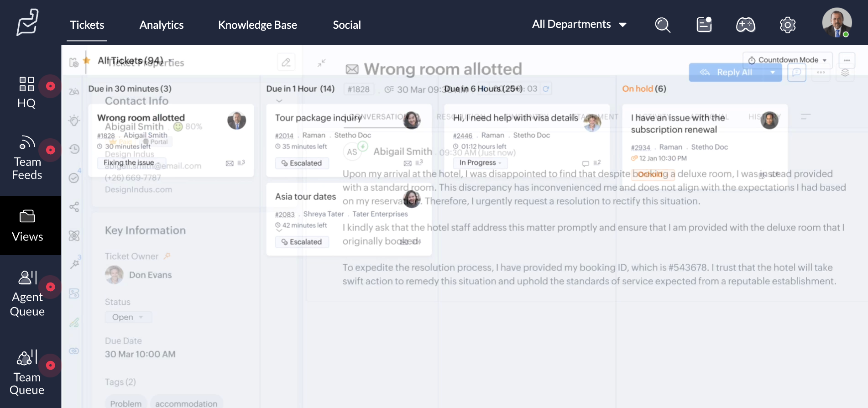
Task: Open the Zoho Desk logo home
Action: coord(27,22)
